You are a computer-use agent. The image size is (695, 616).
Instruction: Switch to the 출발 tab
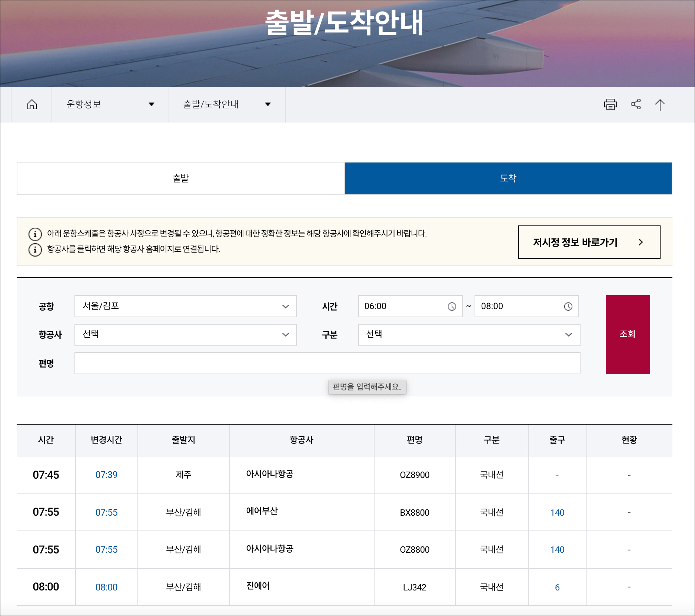(x=181, y=178)
